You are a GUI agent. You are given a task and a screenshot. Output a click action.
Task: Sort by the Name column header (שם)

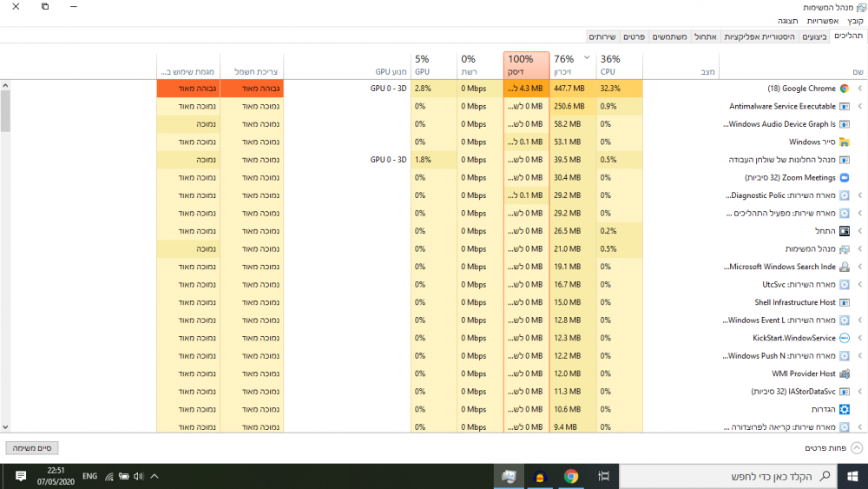pyautogui.click(x=793, y=65)
